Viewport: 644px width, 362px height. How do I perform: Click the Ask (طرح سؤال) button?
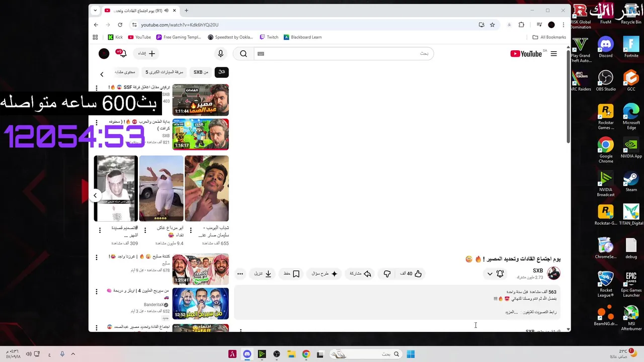tap(324, 274)
